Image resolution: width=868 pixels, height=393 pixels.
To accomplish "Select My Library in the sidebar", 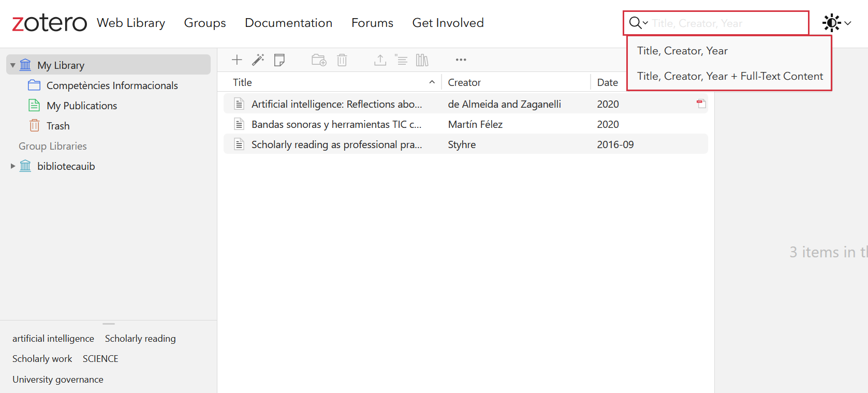I will (x=108, y=65).
